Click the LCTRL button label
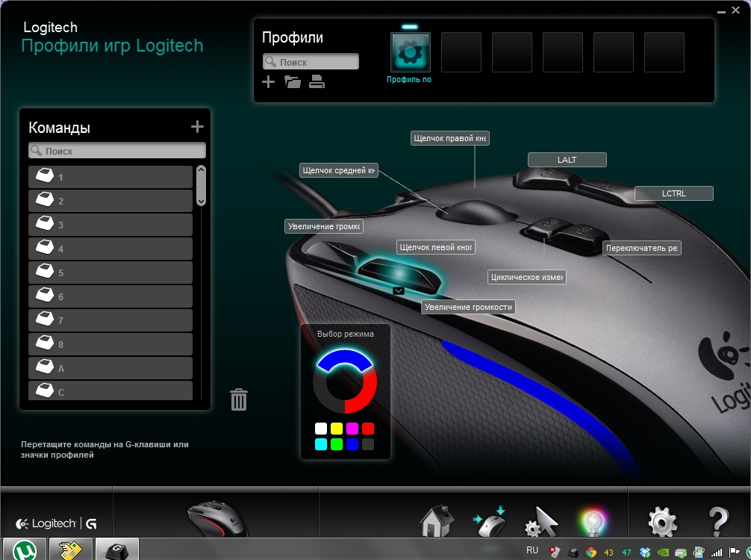Viewport: 751px width, 560px height. point(673,193)
